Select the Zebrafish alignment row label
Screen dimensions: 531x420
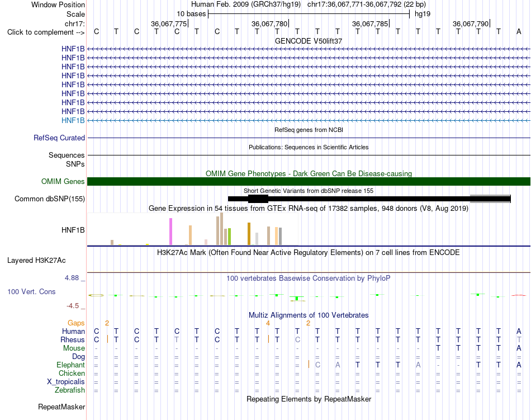pos(70,390)
